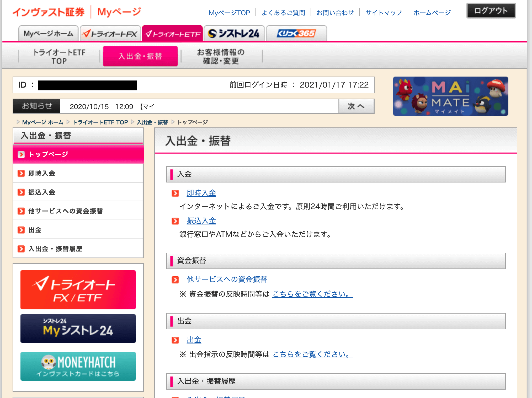Open the ホームページ link
The image size is (532, 398).
tap(432, 13)
